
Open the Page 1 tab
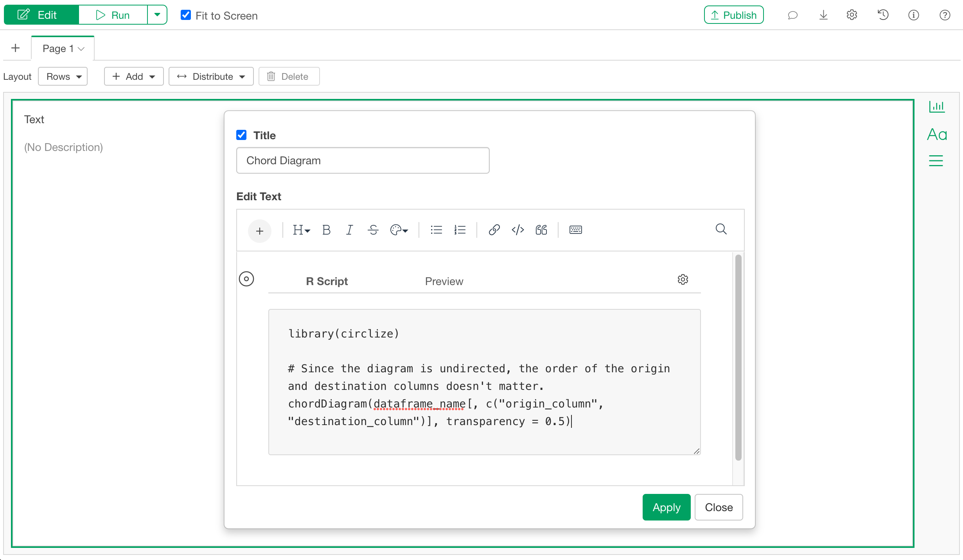tap(63, 48)
